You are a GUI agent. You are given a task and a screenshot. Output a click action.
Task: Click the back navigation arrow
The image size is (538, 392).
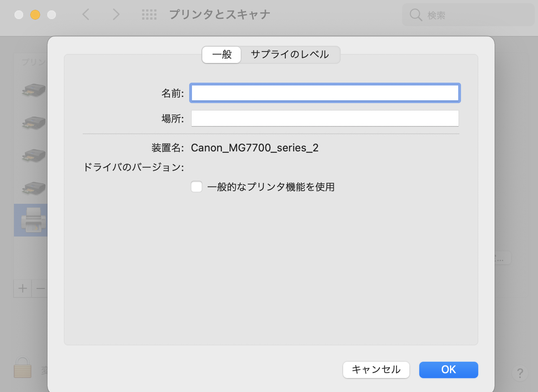click(86, 15)
